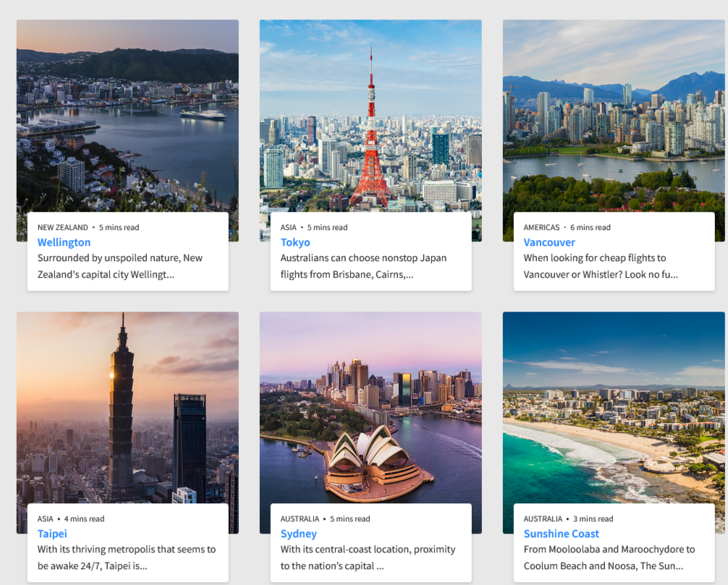
Task: Select the NEW ZEALAND category label
Action: tap(63, 227)
